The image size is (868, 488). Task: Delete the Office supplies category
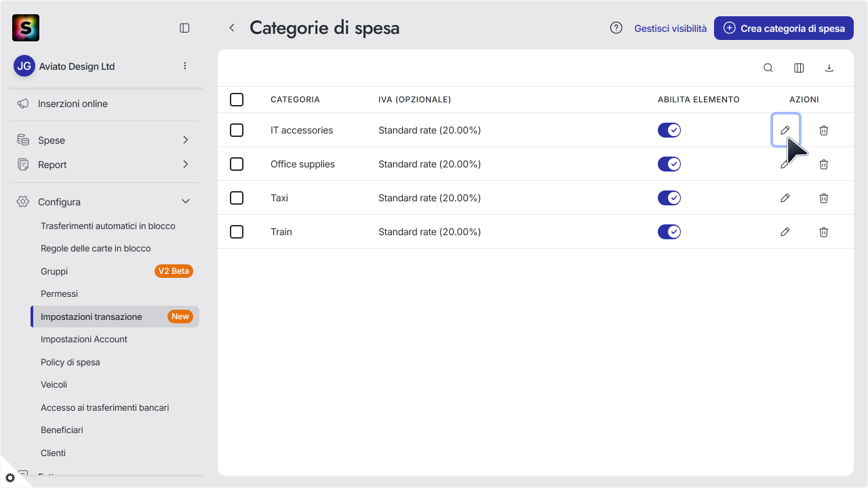pyautogui.click(x=824, y=164)
